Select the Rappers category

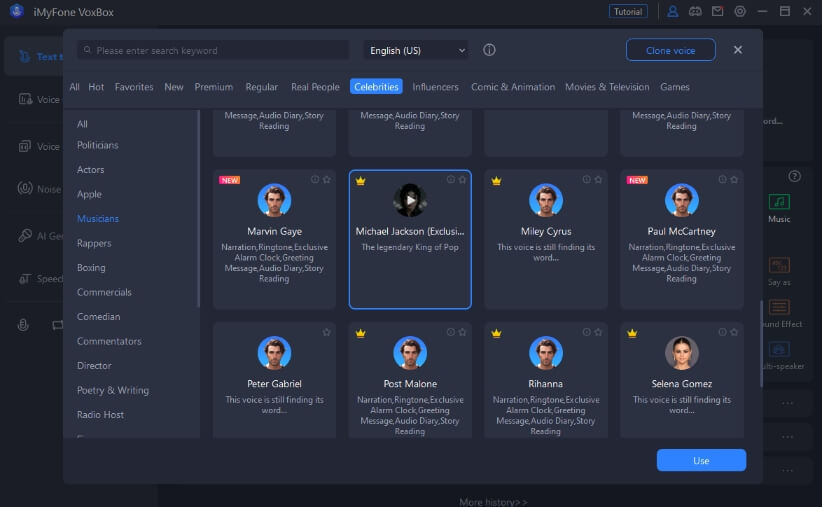click(94, 243)
